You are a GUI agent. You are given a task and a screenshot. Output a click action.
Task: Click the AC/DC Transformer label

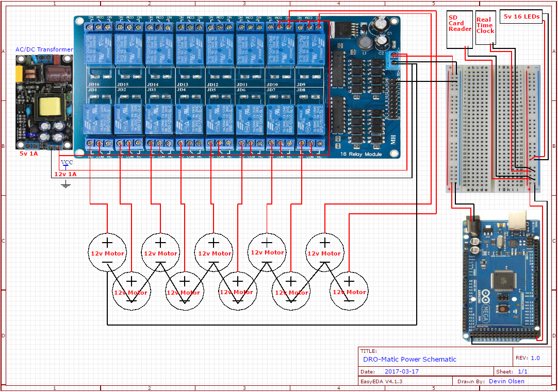44,49
